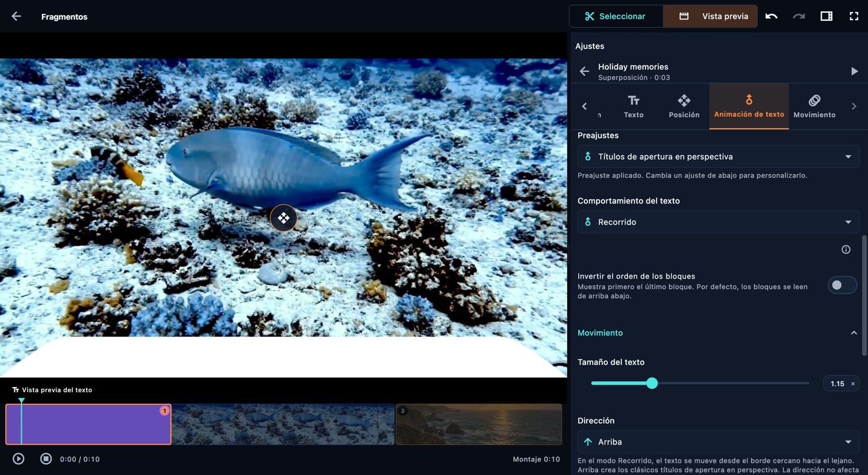The width and height of the screenshot is (868, 475).
Task: Click the settings panel scrollbar
Action: (x=864, y=296)
